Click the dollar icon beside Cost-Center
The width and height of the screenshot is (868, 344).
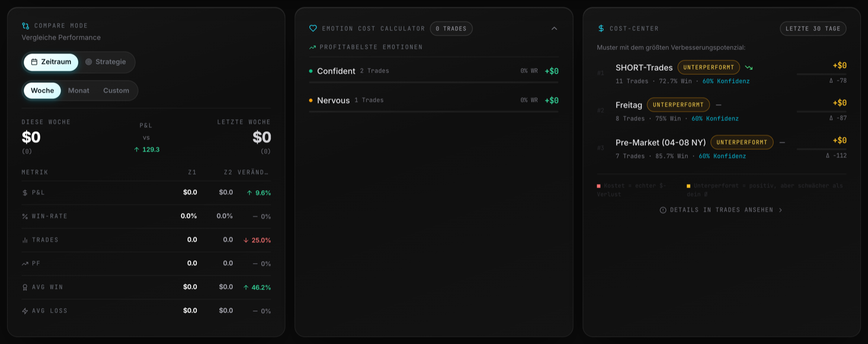tap(601, 29)
